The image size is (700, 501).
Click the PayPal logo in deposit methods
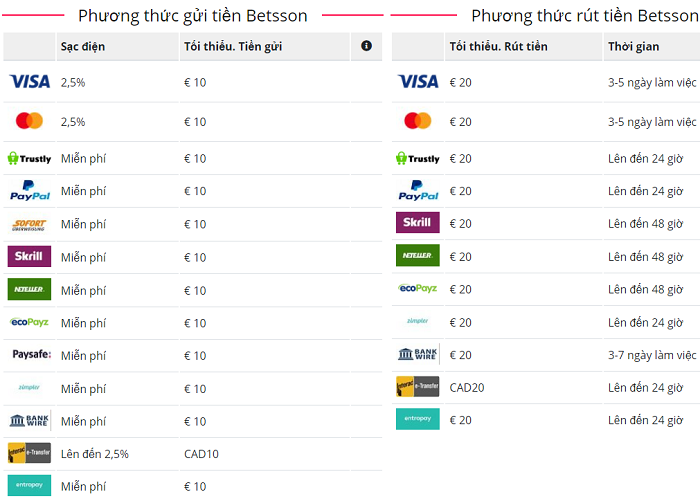pyautogui.click(x=29, y=191)
